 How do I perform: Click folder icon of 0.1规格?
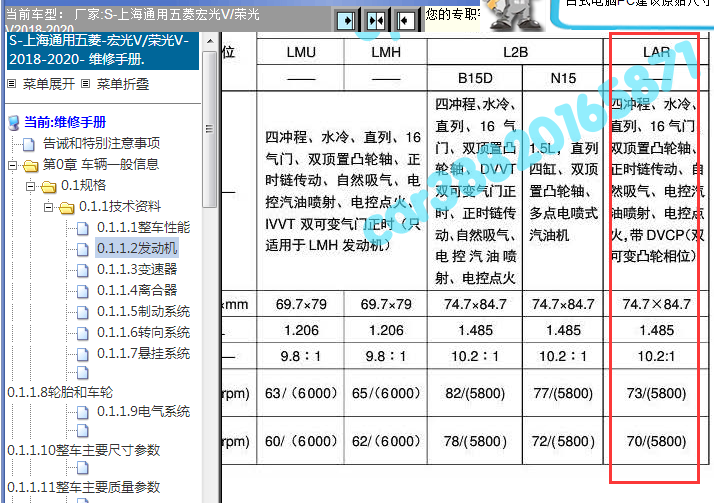coord(48,186)
